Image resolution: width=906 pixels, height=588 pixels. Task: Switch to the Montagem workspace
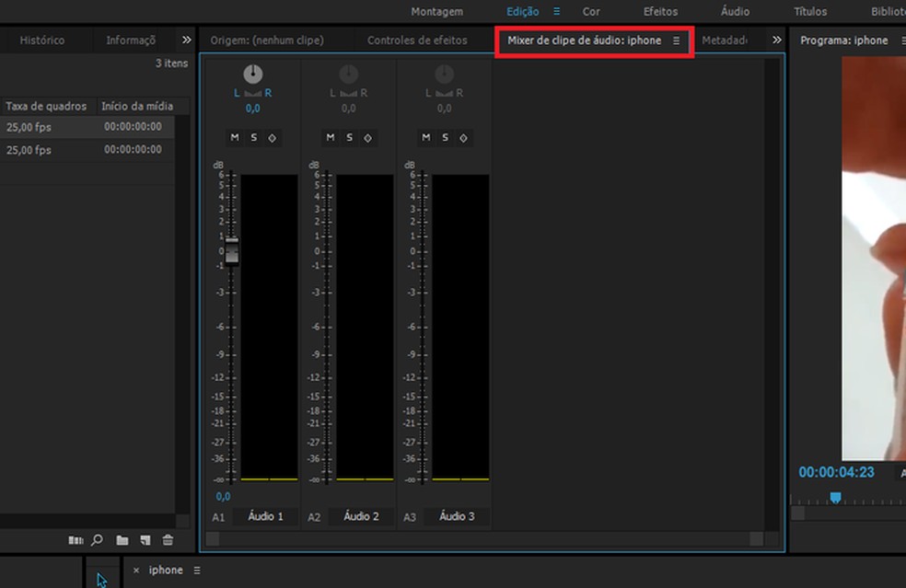(x=436, y=12)
